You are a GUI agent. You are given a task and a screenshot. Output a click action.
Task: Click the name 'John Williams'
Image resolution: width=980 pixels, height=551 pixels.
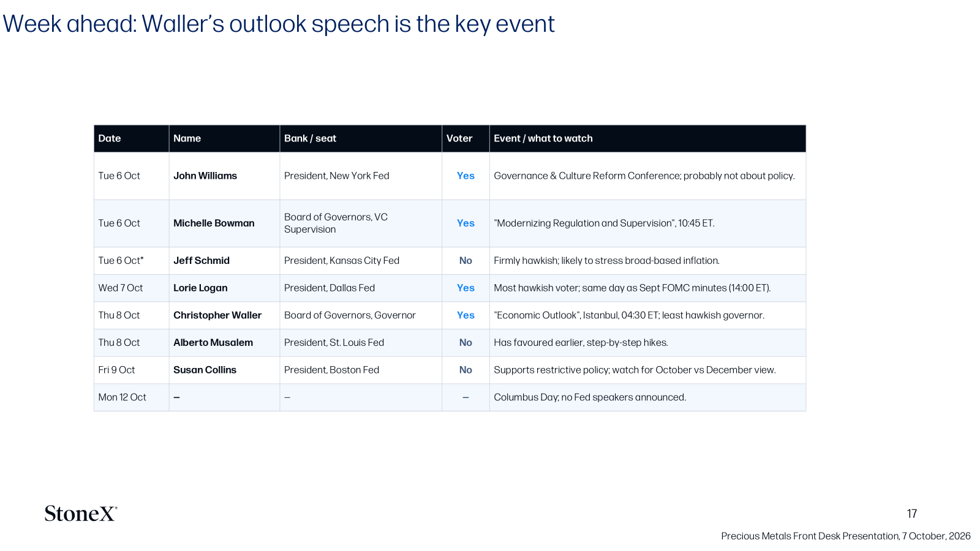tap(205, 176)
